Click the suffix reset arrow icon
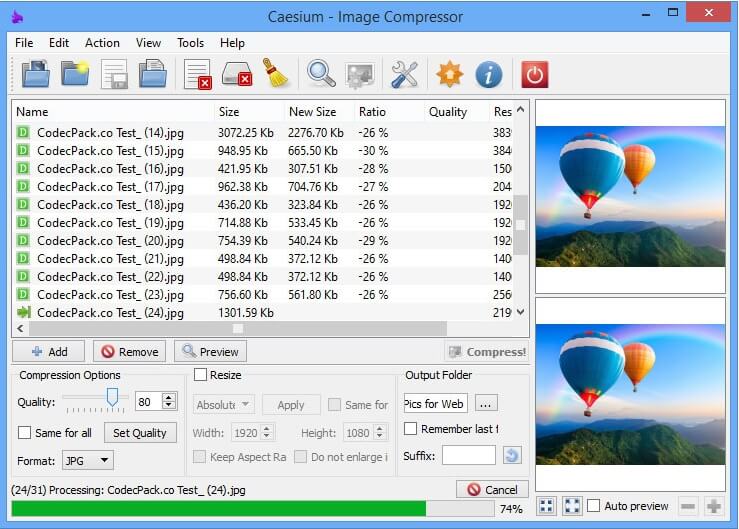This screenshot has width=739, height=529. 512,455
